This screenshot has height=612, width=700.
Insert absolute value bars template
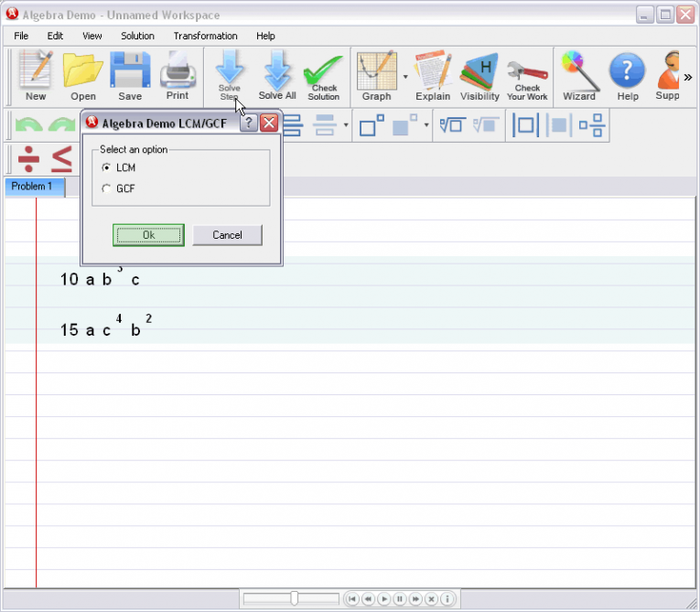coord(525,125)
